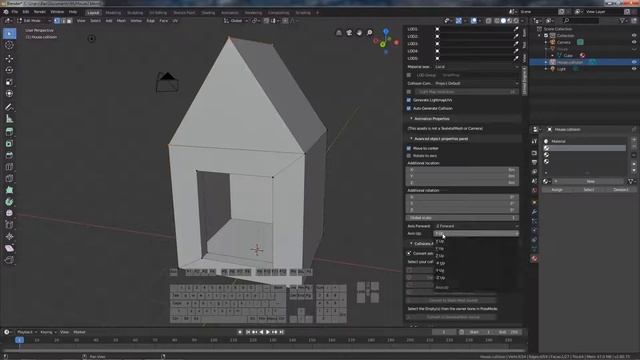This screenshot has height=360, width=640.
Task: Select the Transform tool
Action: (9, 94)
